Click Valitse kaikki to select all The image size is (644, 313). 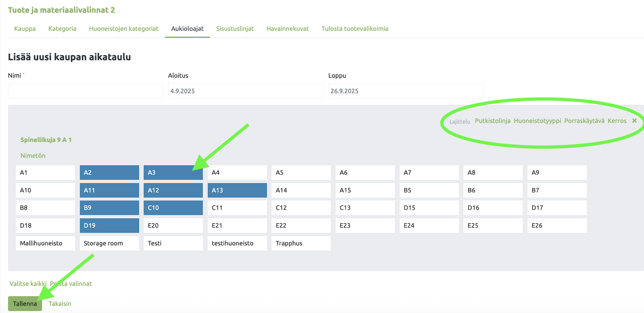click(x=28, y=284)
